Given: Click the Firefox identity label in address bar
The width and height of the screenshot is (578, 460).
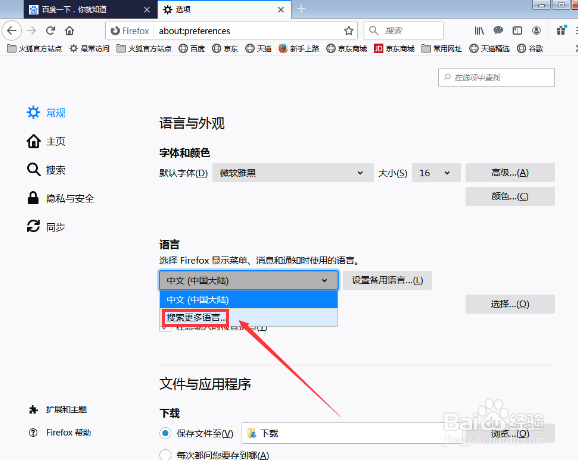Looking at the screenshot, I should pyautogui.click(x=130, y=31).
